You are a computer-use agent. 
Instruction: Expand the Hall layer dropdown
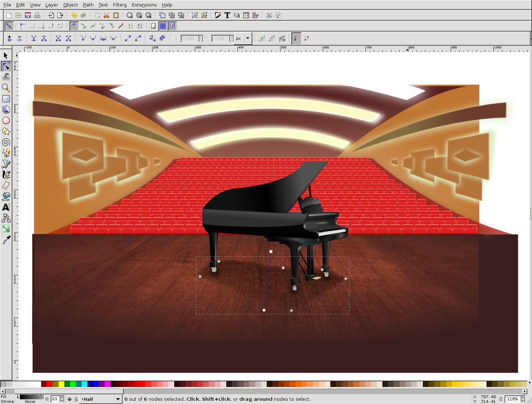[x=118, y=399]
